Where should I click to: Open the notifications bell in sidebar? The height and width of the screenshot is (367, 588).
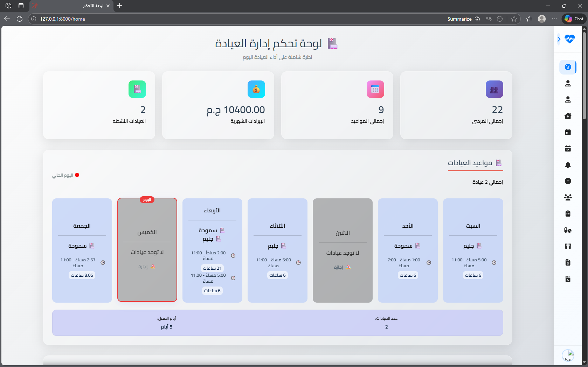click(x=568, y=165)
